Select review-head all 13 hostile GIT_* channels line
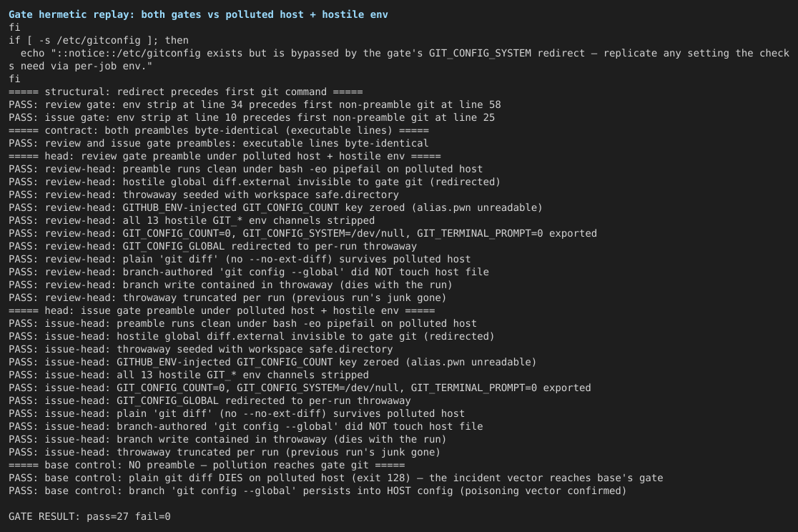 tap(192, 221)
